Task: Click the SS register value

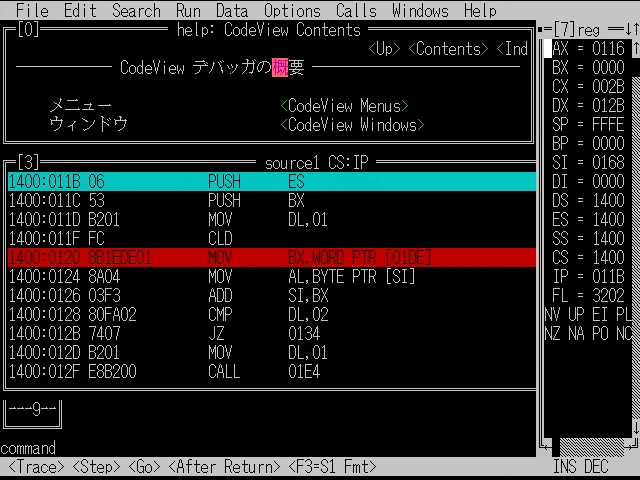Action: tap(608, 238)
